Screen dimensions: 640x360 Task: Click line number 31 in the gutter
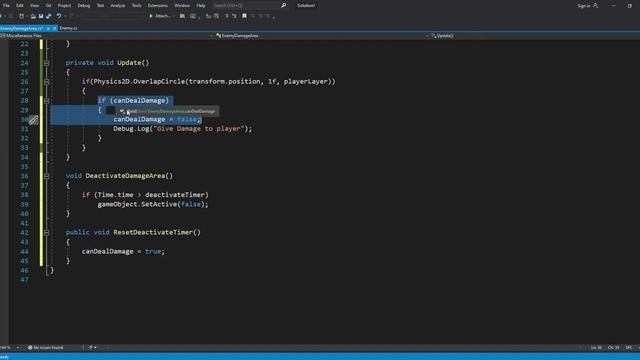click(x=24, y=129)
